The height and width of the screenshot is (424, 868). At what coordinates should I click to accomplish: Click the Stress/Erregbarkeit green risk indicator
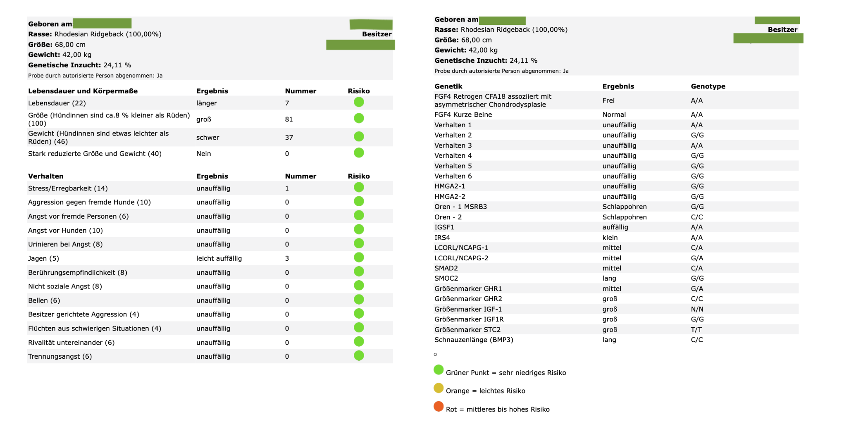[x=359, y=188]
